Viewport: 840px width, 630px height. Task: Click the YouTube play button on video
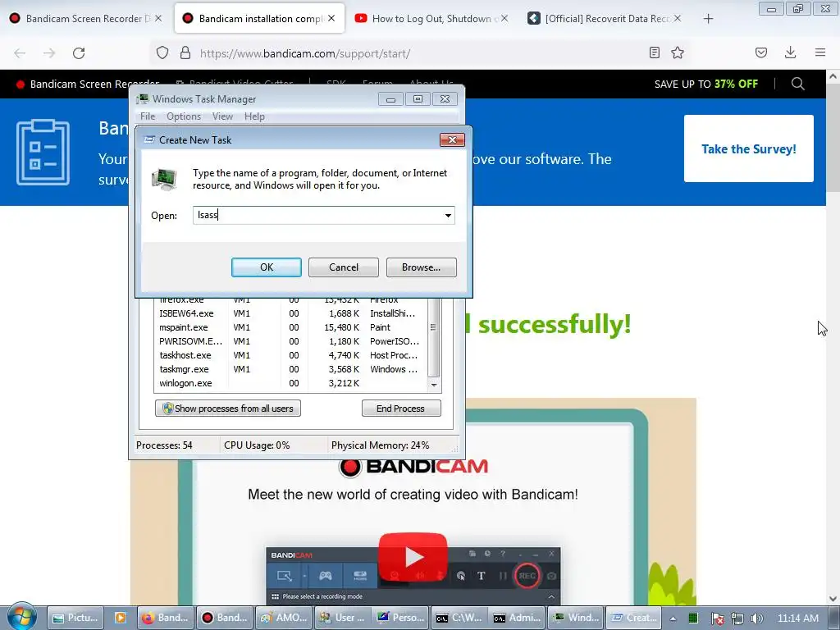(413, 557)
